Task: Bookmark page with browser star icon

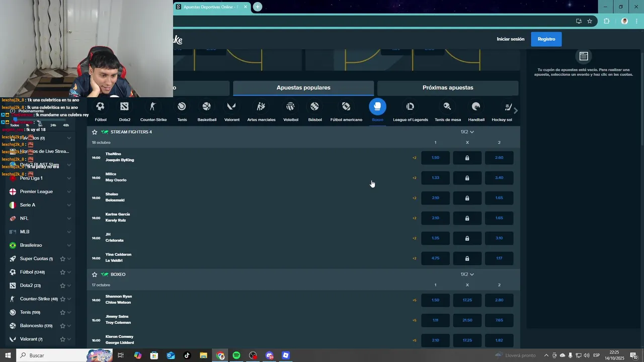Action: point(590,21)
